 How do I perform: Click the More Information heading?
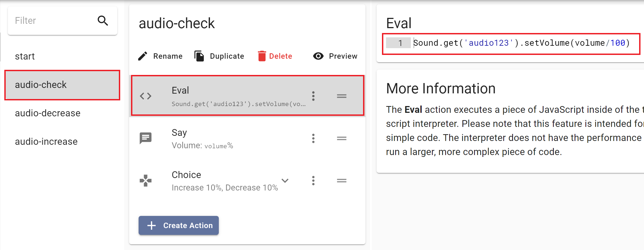click(x=441, y=88)
